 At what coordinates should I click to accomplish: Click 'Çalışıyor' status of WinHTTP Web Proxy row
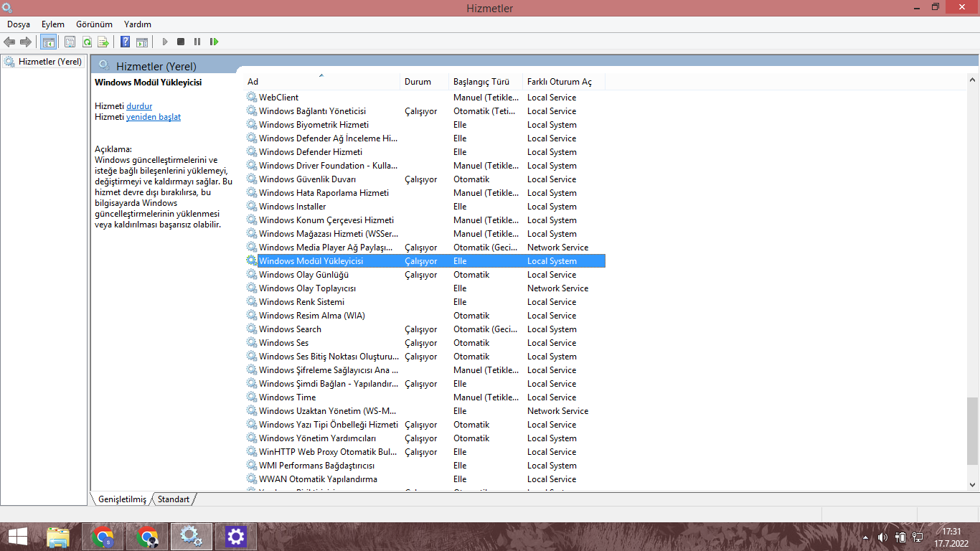420,451
